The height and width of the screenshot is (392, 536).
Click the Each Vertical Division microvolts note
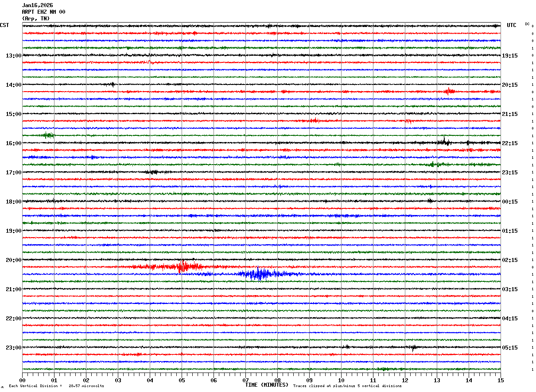click(56, 386)
